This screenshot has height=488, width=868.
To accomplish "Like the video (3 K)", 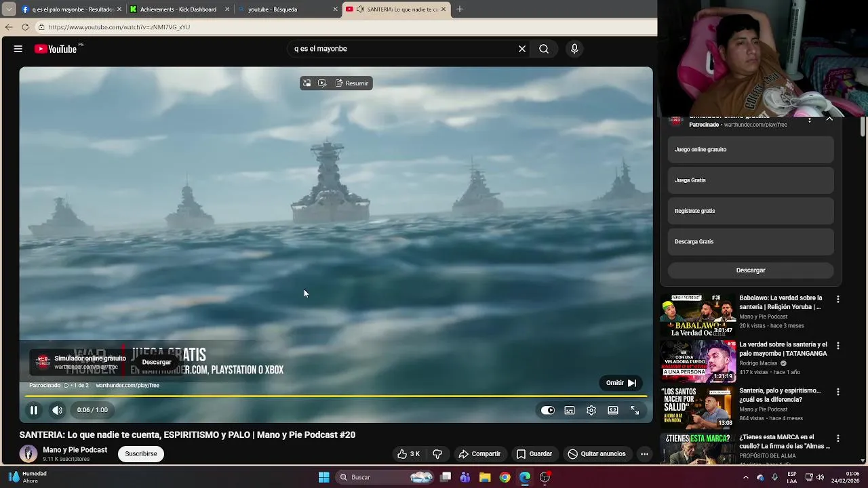I will [408, 454].
